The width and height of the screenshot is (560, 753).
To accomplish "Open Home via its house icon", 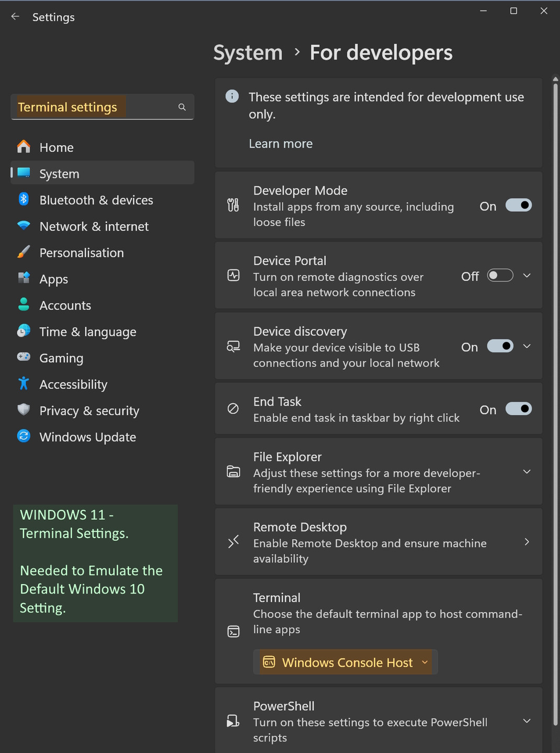I will click(24, 147).
